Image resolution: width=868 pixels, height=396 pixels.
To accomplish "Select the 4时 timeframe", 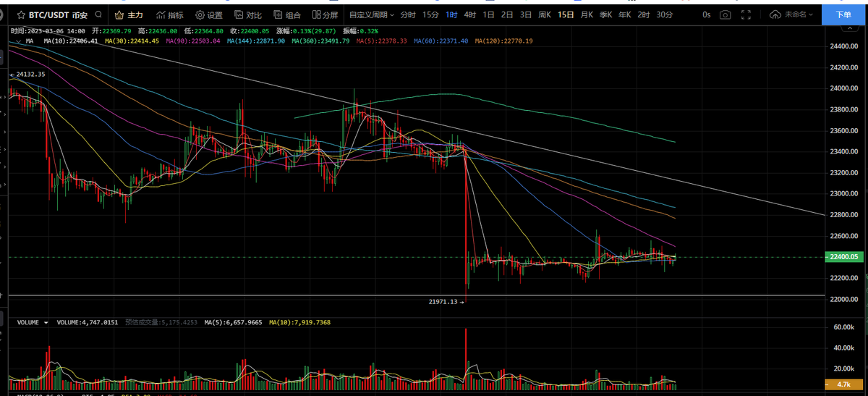I will tap(470, 14).
